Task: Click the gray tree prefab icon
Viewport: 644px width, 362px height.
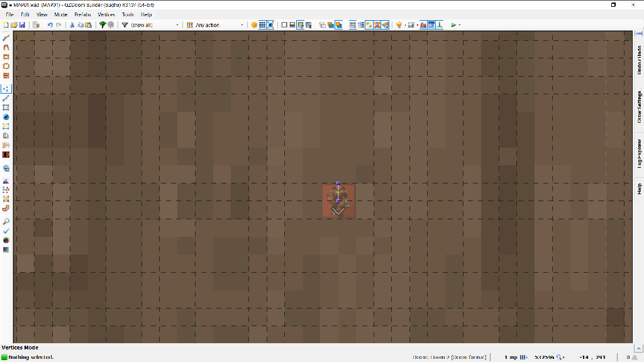Action: (x=111, y=25)
